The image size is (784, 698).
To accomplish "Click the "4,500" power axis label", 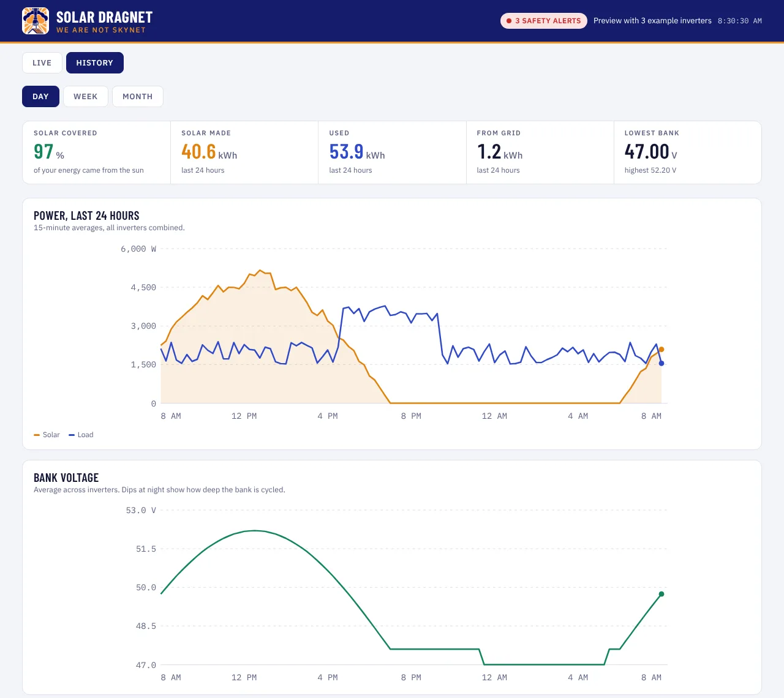I will click(x=143, y=287).
